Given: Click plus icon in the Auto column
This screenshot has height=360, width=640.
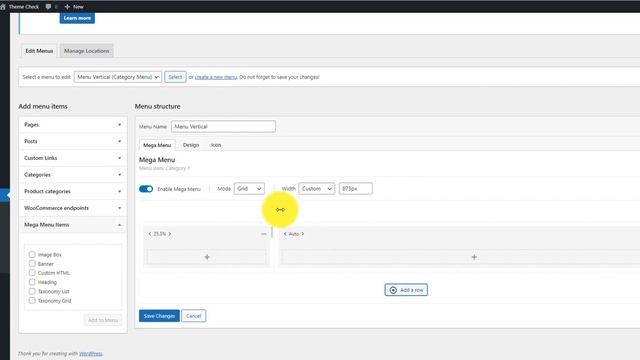Looking at the screenshot, I should click(474, 257).
